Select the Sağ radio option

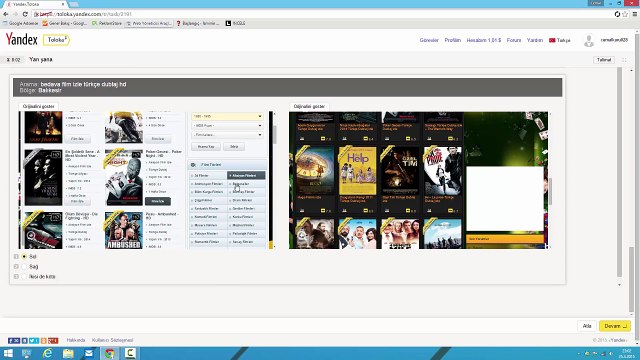[24, 267]
